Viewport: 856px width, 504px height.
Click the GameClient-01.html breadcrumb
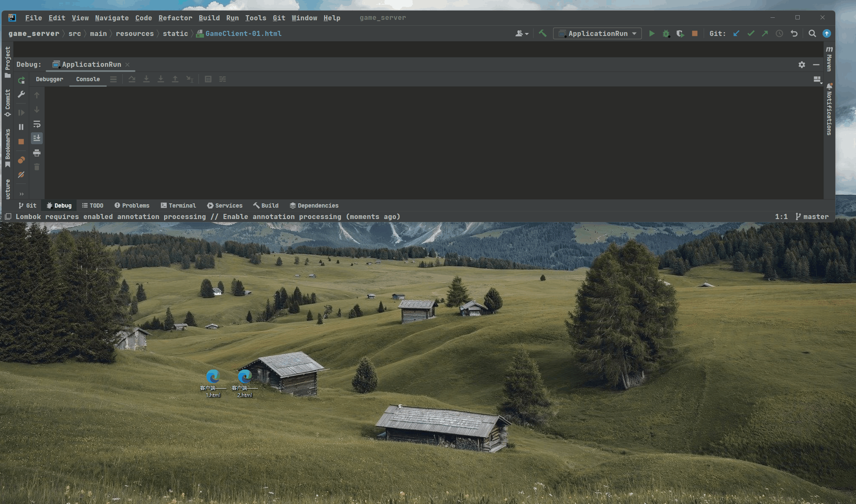[243, 33]
